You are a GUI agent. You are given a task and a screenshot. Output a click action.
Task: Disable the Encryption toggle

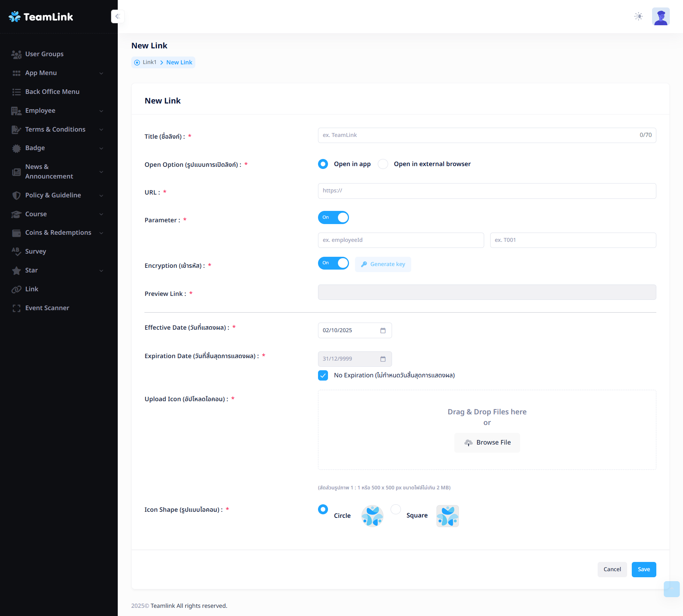(333, 263)
